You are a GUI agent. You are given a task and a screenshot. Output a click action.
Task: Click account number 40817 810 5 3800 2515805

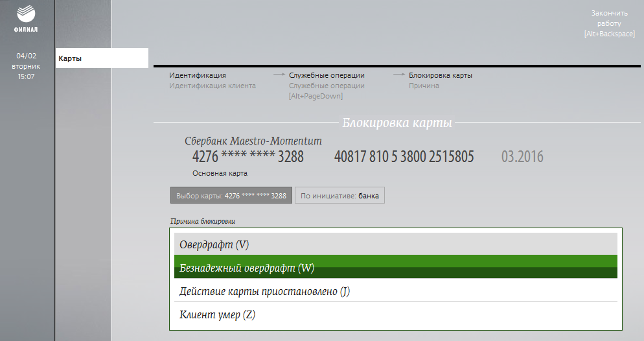pyautogui.click(x=404, y=156)
